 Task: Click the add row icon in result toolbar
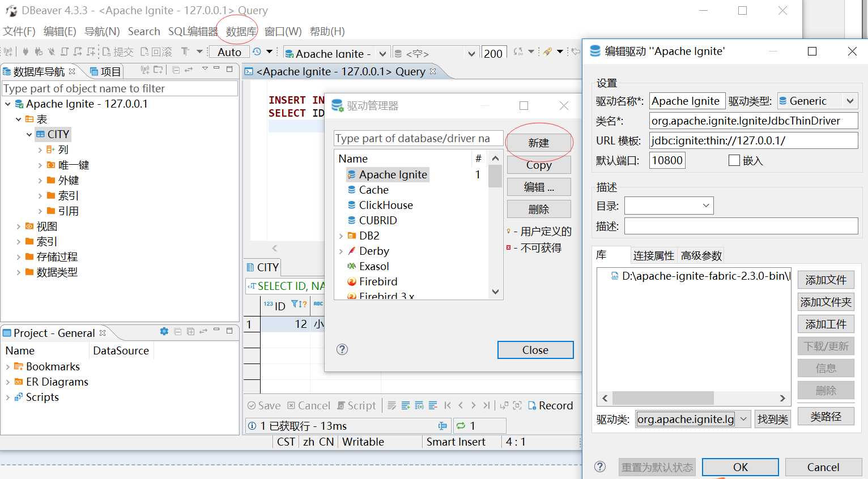pos(406,405)
